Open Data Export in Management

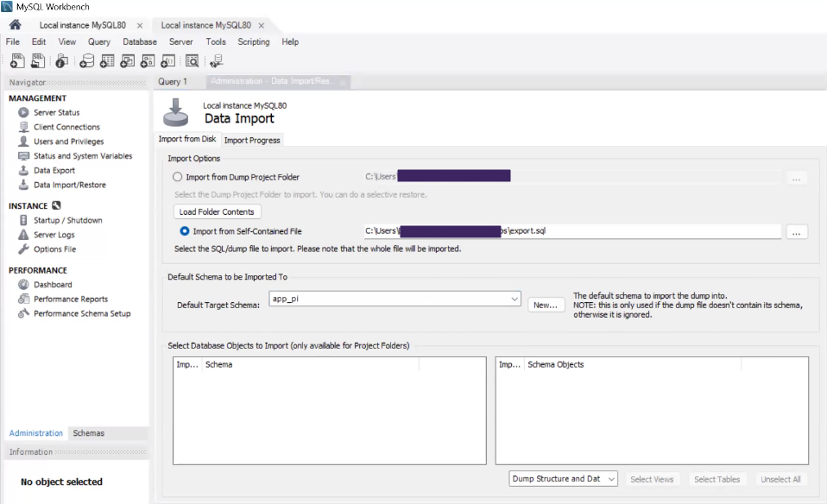54,170
